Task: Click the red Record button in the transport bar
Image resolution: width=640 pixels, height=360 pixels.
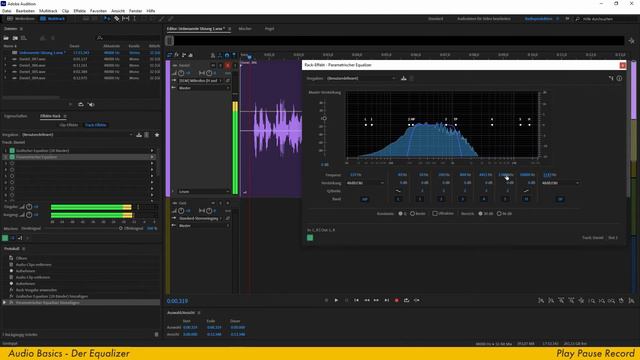Action: pos(396,300)
